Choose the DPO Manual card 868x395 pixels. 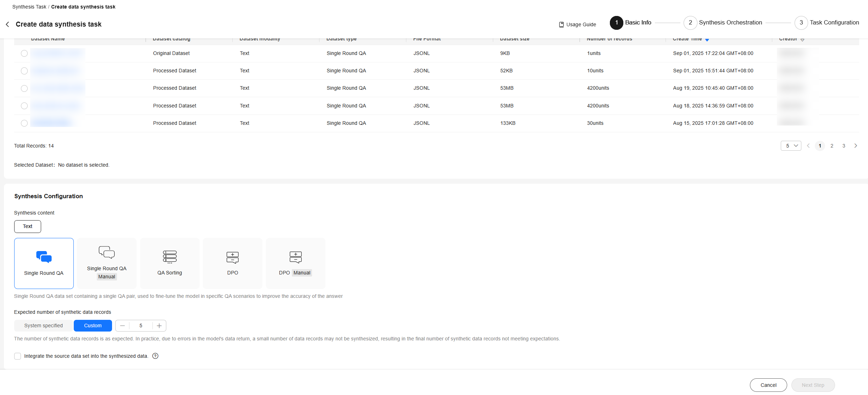pyautogui.click(x=295, y=263)
